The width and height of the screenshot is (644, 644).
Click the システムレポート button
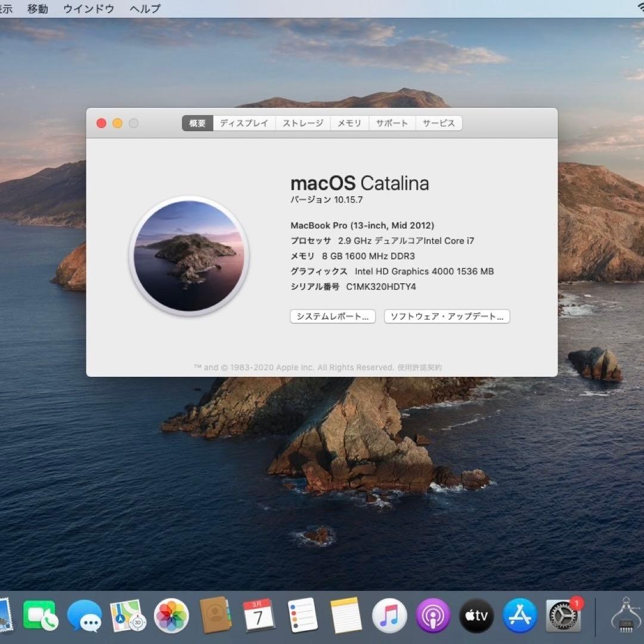tap(332, 316)
